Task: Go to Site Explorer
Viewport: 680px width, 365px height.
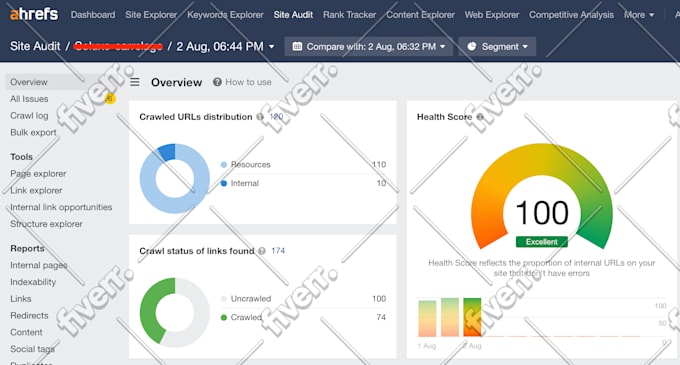Action: tap(151, 15)
